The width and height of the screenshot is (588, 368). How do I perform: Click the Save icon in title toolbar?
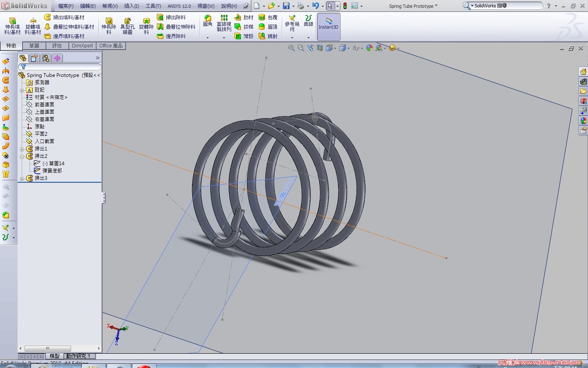tap(286, 6)
